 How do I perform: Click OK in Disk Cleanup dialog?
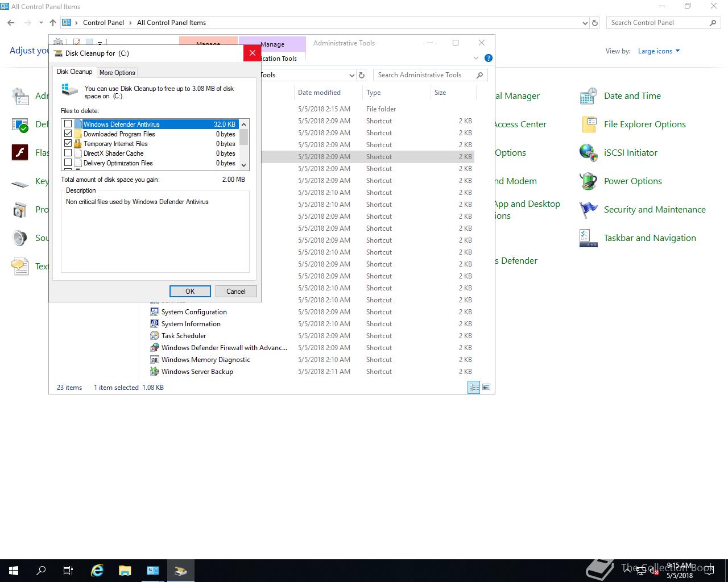[x=190, y=291]
